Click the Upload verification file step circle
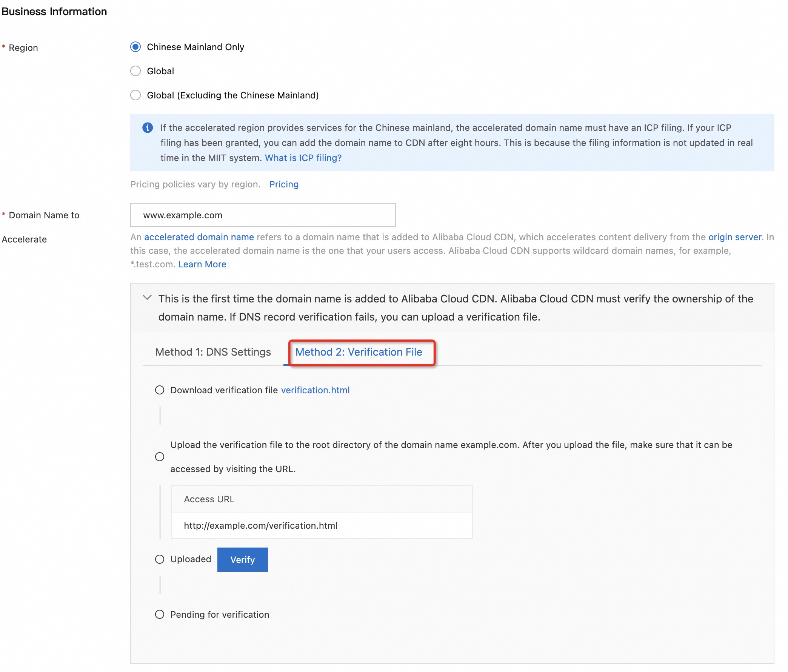This screenshot has height=672, width=788. tap(160, 457)
